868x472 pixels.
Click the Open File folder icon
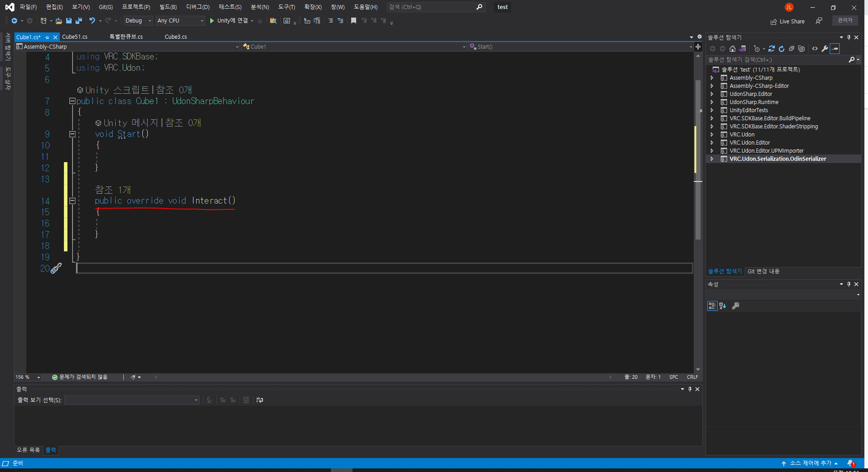click(x=59, y=21)
